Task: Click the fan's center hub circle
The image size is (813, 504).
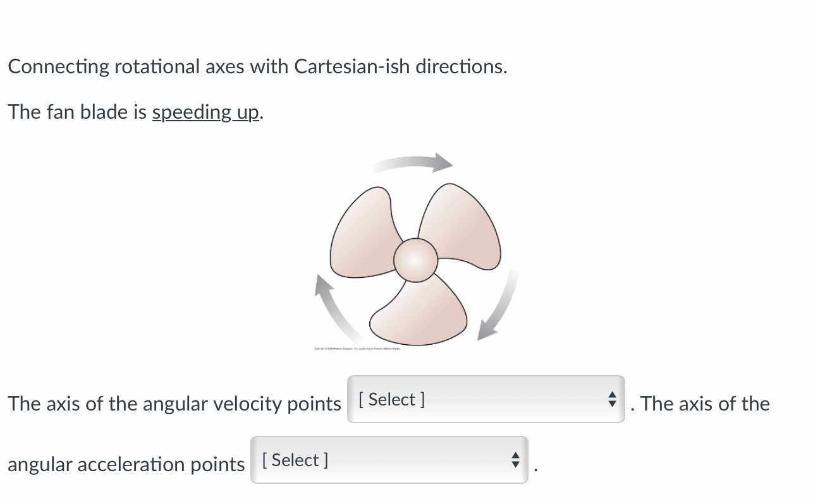Action: 416,258
